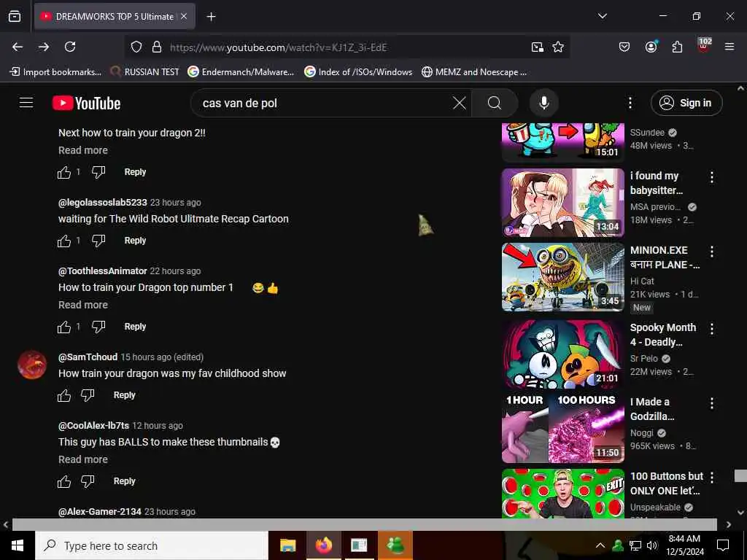Viewport: 747px width, 560px height.
Task: Dislike the @CoolAlex-lb7ts comment
Action: (88, 481)
